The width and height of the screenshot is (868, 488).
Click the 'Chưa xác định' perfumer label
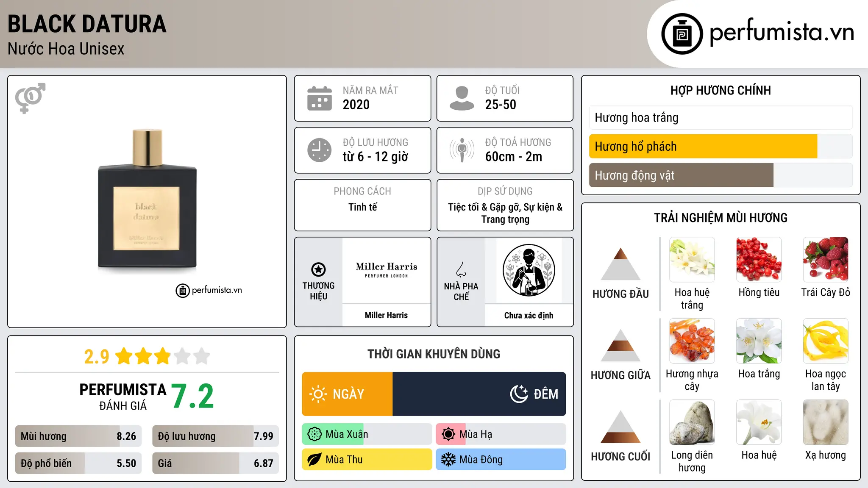click(x=529, y=315)
